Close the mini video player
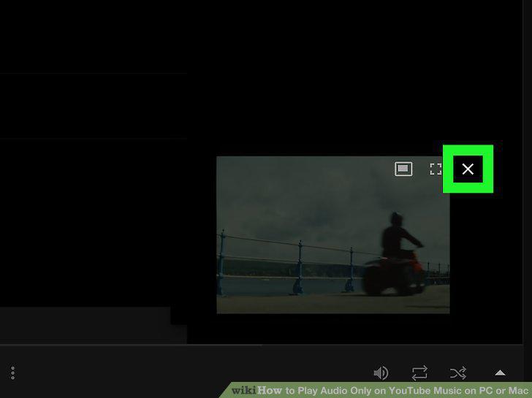 (468, 169)
